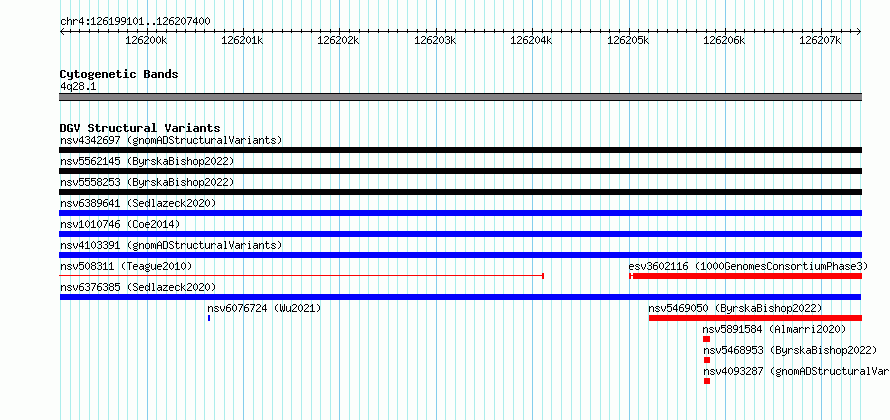Click the small red nsv5468953 marker

pyautogui.click(x=707, y=360)
